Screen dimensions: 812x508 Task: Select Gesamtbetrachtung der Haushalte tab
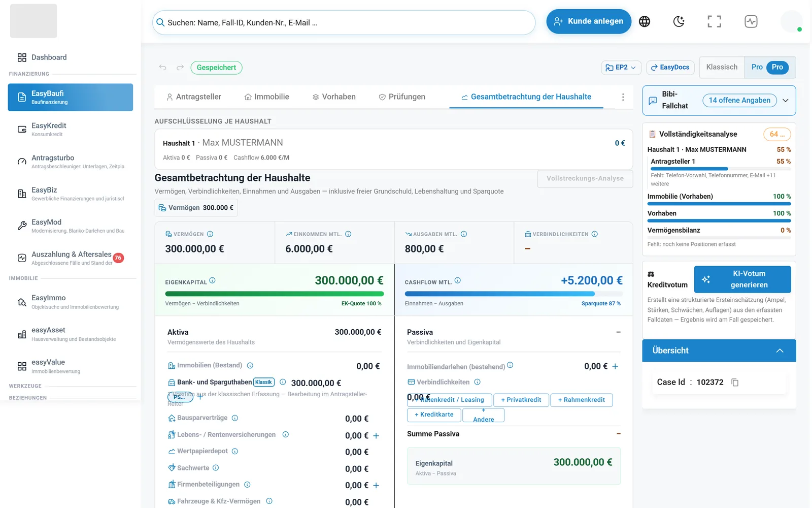pos(526,97)
